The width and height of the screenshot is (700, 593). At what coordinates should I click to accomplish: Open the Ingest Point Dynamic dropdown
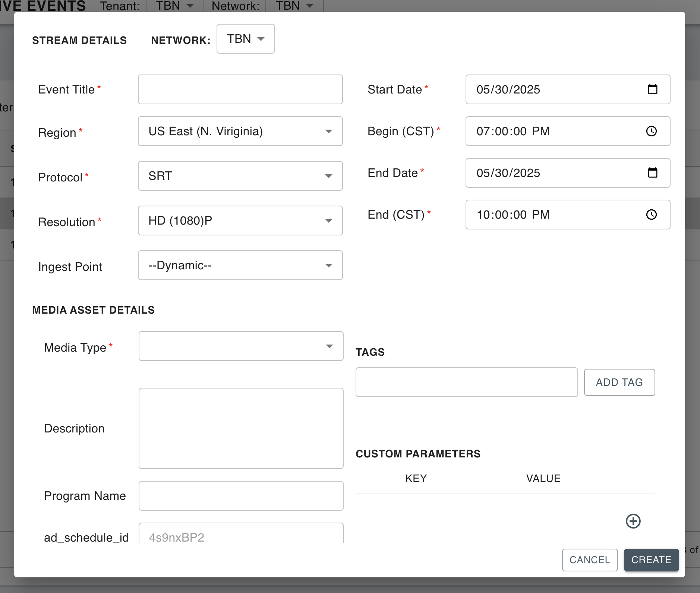click(x=240, y=265)
